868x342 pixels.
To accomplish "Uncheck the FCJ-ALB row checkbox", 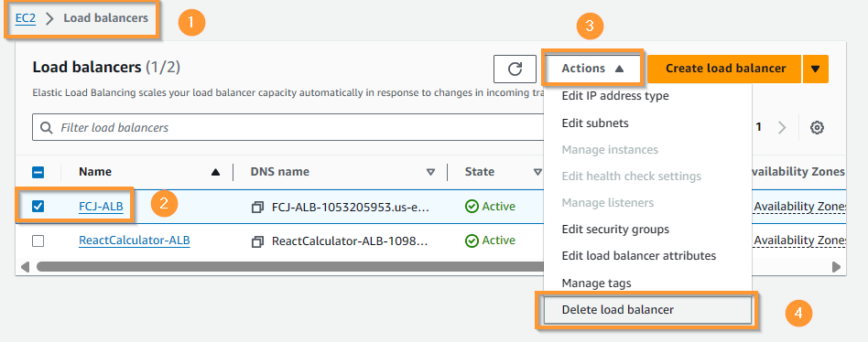I will click(x=38, y=206).
